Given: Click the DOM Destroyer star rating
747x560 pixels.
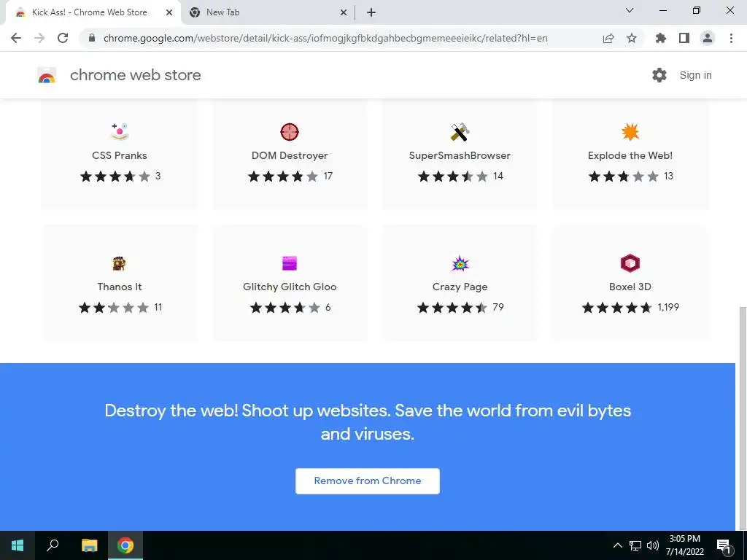Looking at the screenshot, I should (283, 176).
